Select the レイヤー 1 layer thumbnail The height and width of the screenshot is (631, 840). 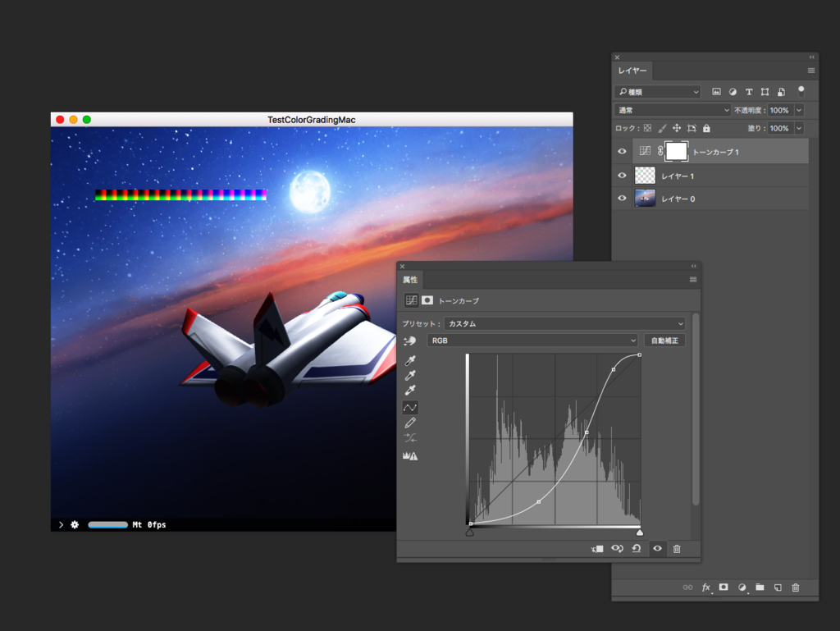[x=645, y=175]
